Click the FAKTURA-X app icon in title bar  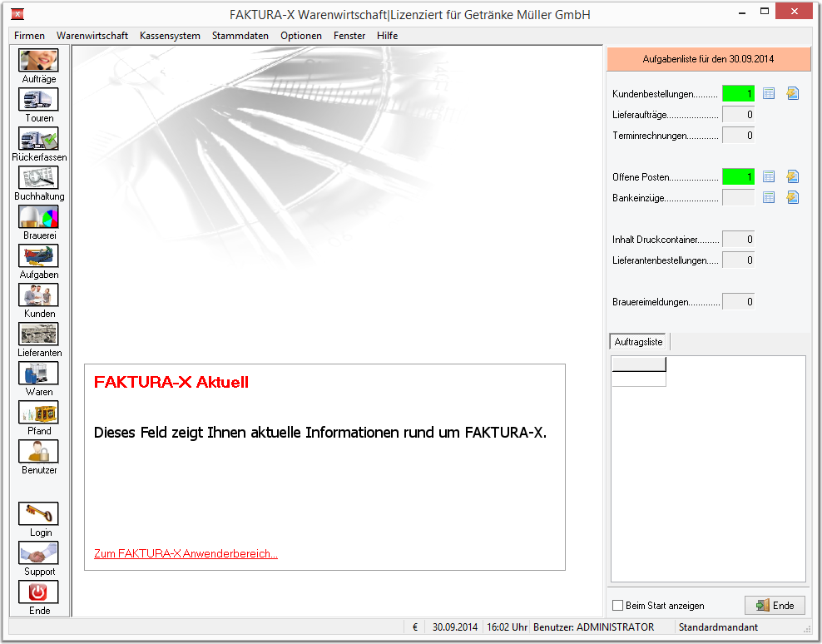pyautogui.click(x=17, y=14)
